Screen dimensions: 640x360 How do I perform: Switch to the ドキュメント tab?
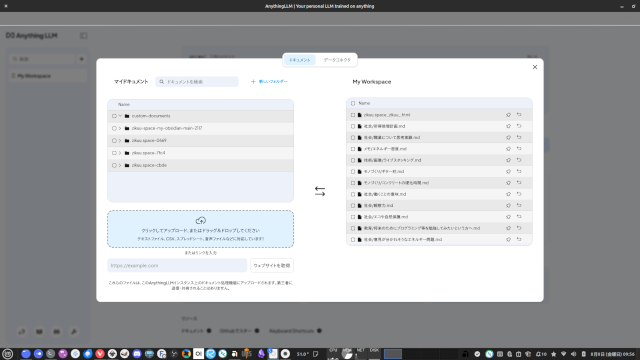[300, 60]
